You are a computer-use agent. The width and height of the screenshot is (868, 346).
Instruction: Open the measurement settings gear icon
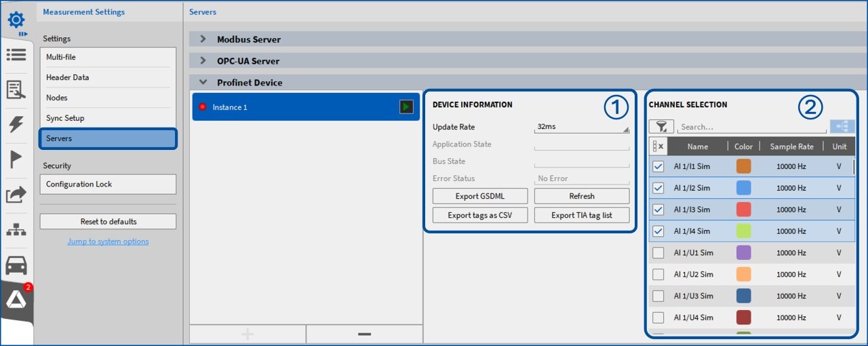pos(16,20)
